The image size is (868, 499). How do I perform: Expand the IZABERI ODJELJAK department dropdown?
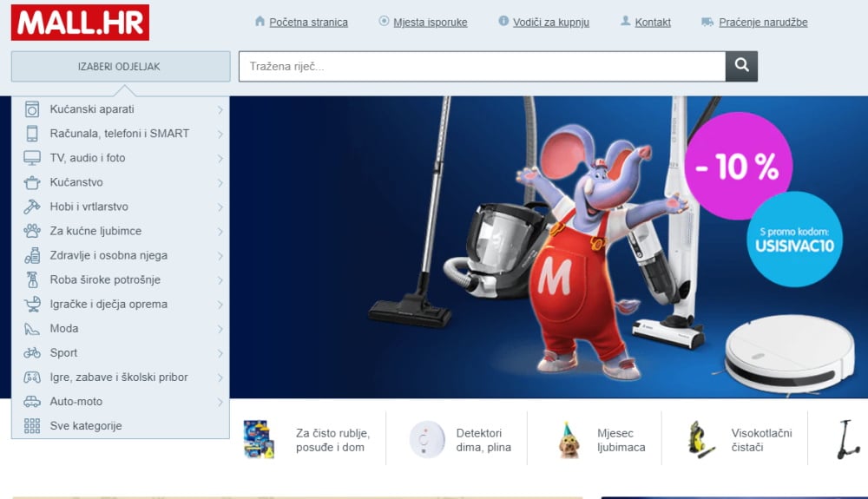tap(121, 67)
